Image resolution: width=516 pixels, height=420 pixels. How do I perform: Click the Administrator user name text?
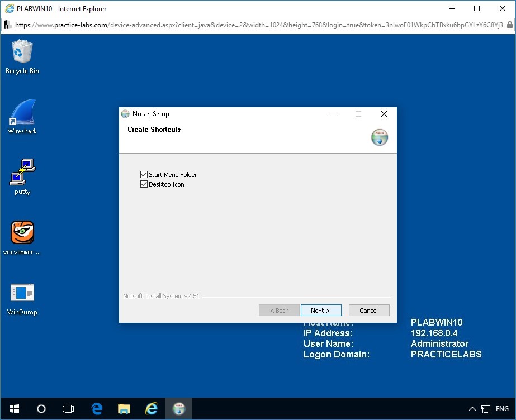439,343
